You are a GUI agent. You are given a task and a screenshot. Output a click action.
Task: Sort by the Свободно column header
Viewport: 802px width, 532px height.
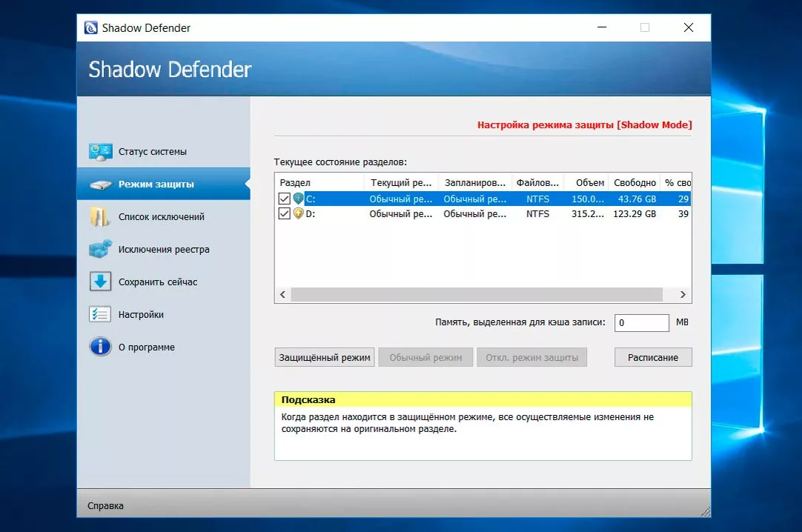(634, 182)
